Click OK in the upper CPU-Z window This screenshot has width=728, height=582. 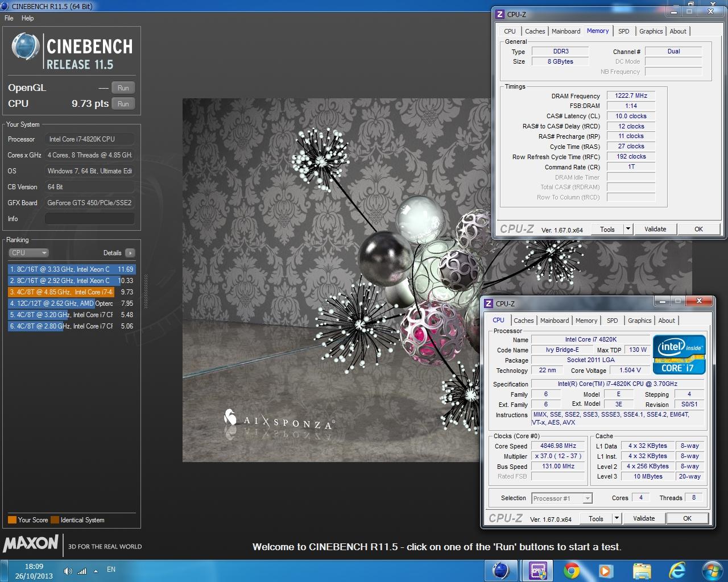tap(699, 229)
